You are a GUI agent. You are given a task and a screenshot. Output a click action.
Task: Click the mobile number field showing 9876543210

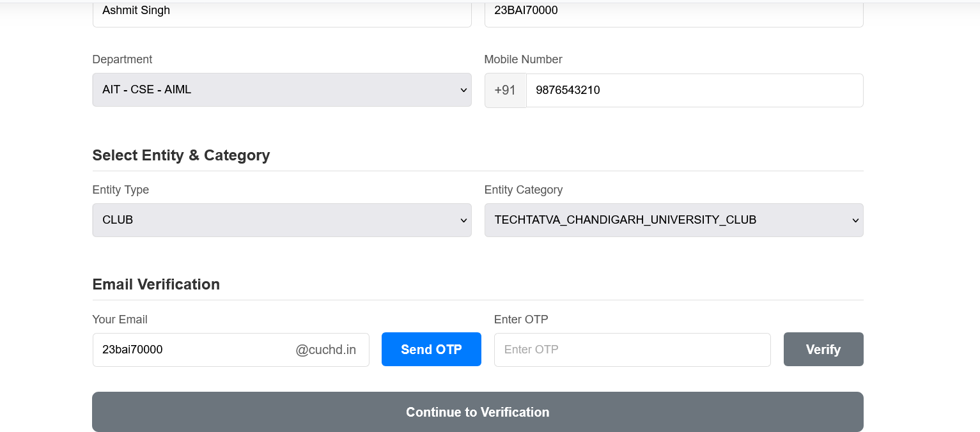point(694,90)
